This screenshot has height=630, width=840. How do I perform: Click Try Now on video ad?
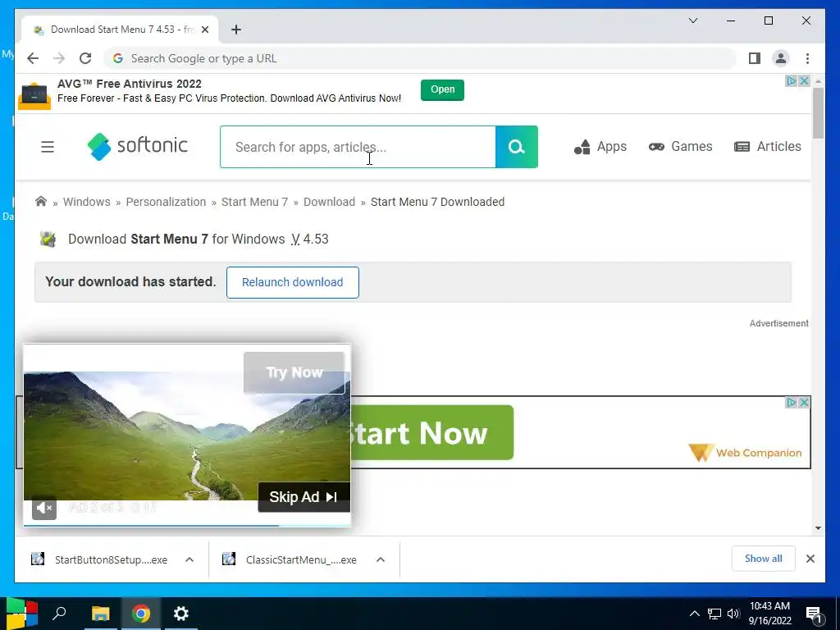(294, 372)
